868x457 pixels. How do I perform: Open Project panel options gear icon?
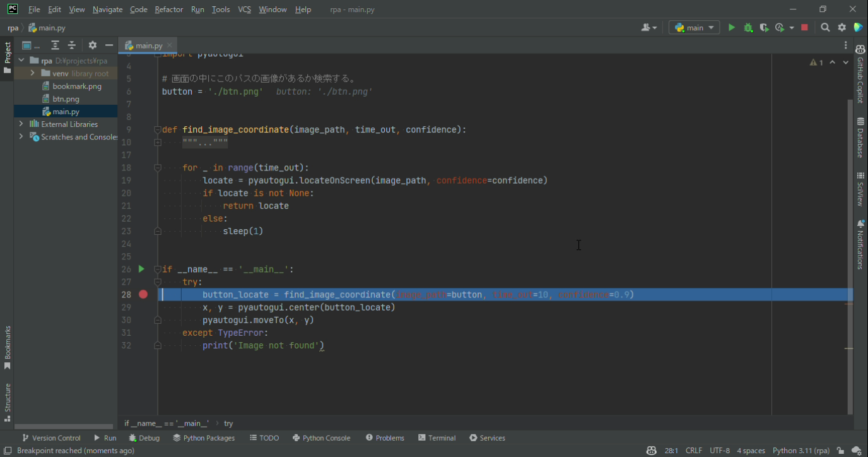[93, 45]
